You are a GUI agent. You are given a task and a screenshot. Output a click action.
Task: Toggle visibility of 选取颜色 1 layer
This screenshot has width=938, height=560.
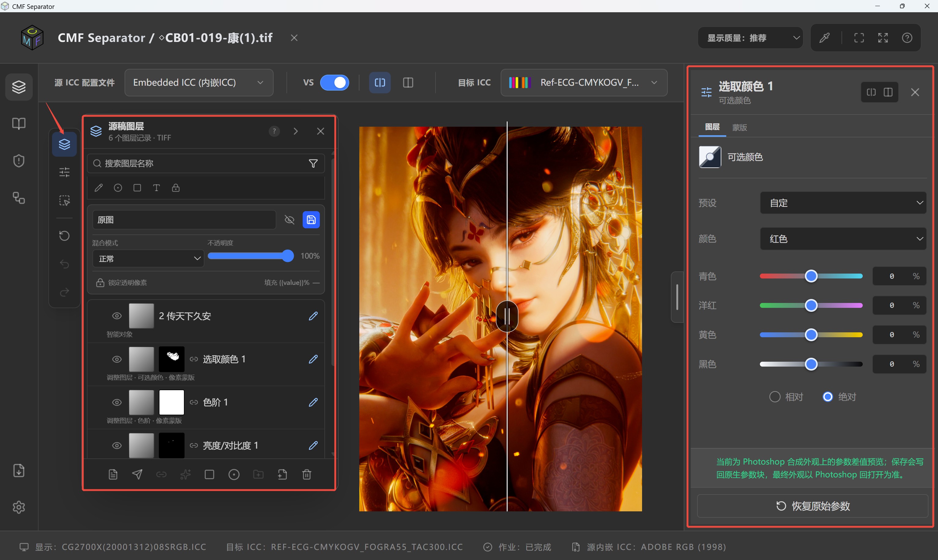coord(117,359)
